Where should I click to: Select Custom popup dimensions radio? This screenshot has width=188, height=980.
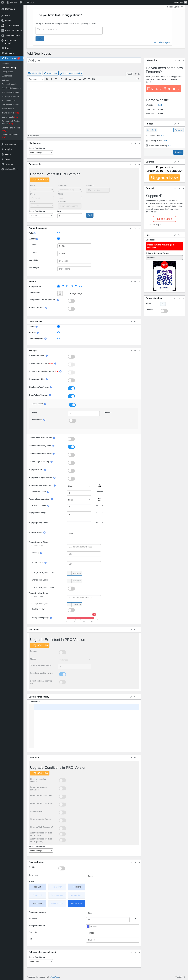[58, 239]
